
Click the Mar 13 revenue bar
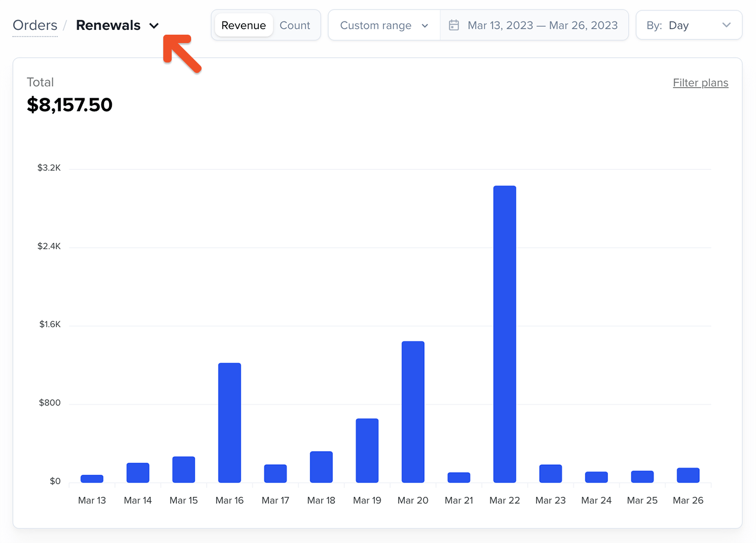click(x=92, y=478)
